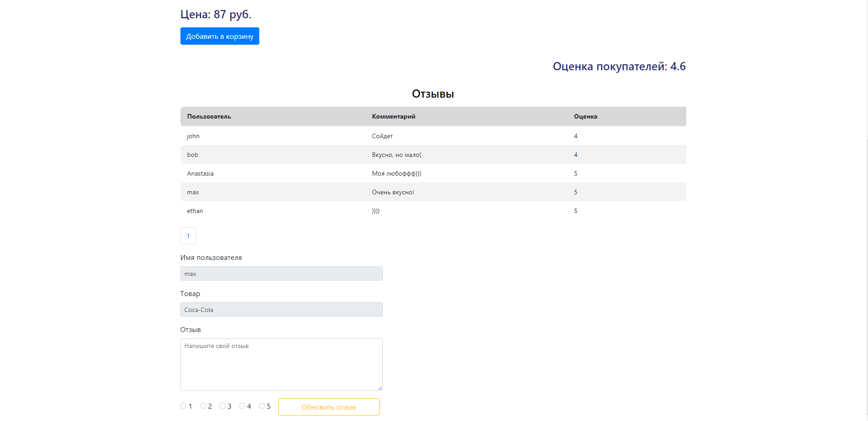The image size is (868, 421).
Task: Click username 'ethan' in reviews table
Action: click(195, 211)
